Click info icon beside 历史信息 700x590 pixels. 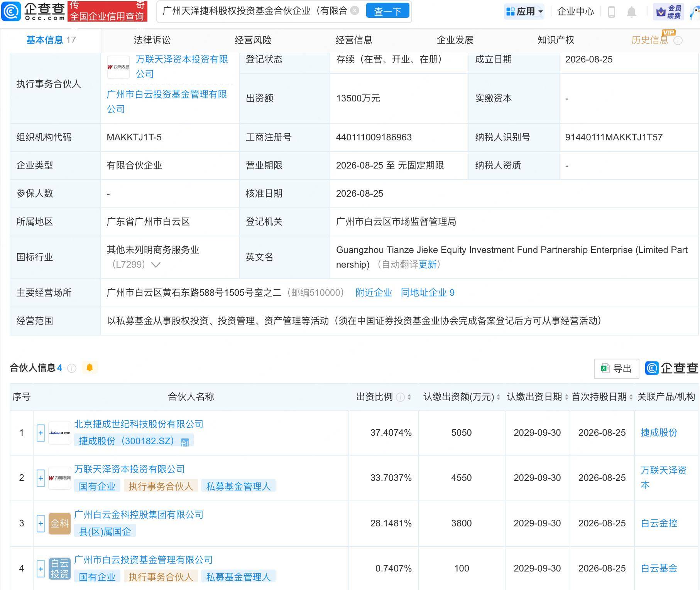click(x=678, y=40)
